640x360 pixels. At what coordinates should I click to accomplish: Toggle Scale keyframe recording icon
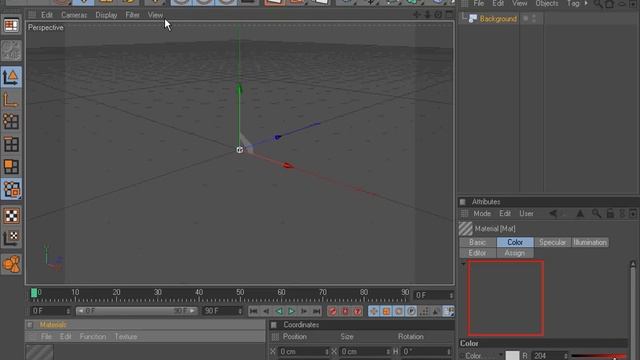pos(386,311)
